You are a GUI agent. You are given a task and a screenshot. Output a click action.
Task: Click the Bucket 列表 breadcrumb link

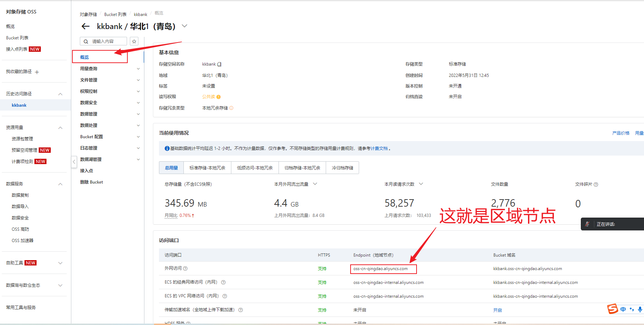(x=115, y=15)
